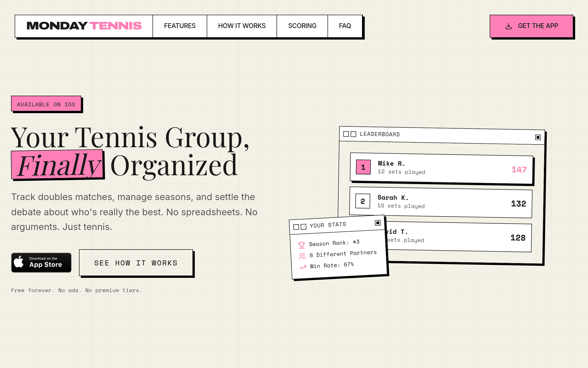The image size is (588, 368).
Task: Click filled square at Your Stats title bar's right
Action: click(378, 223)
